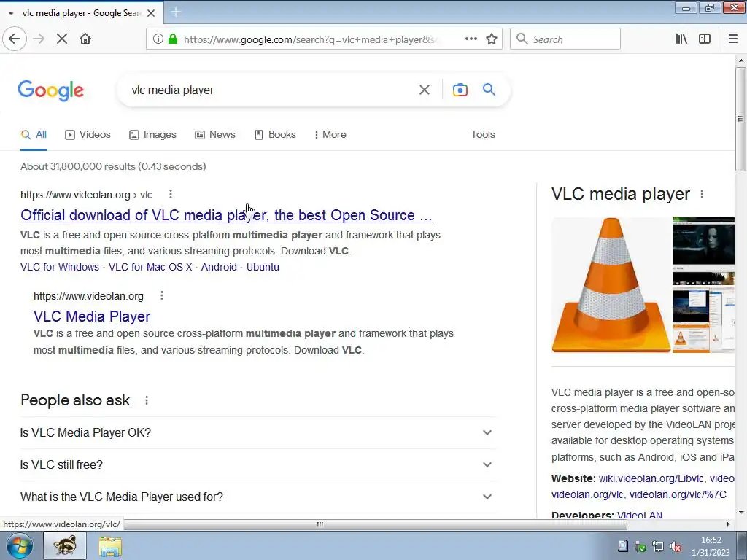Click the network tray icon
Viewport: 747px width, 560px height.
[x=658, y=547]
